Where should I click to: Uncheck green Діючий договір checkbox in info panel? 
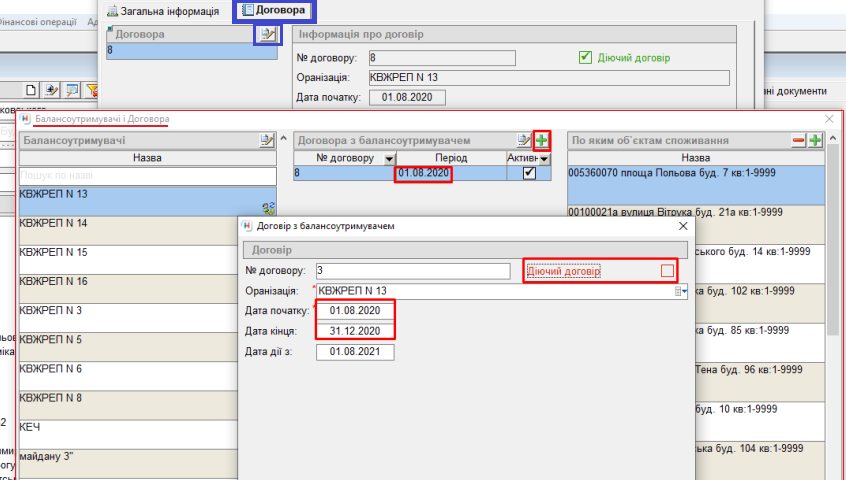tap(586, 58)
